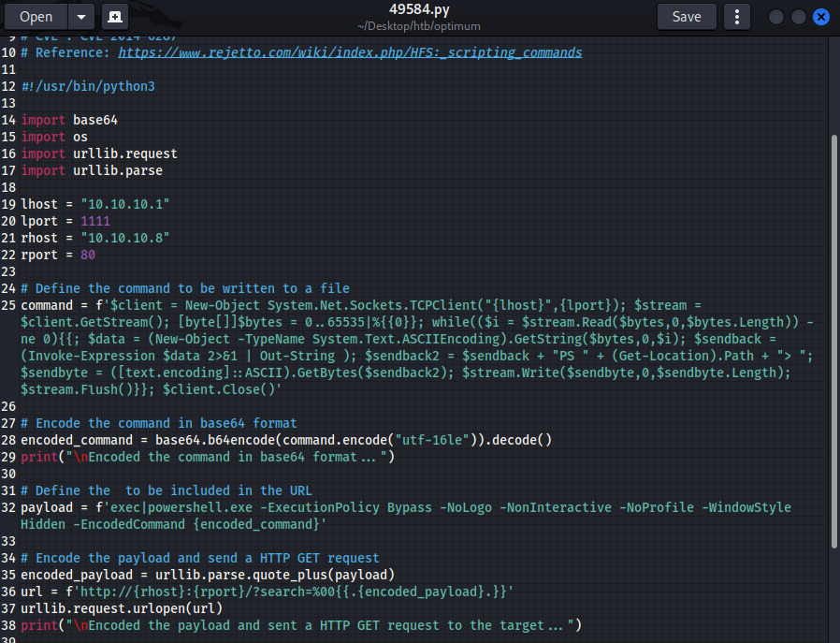
Task: Click the maximize window button
Action: (798, 17)
